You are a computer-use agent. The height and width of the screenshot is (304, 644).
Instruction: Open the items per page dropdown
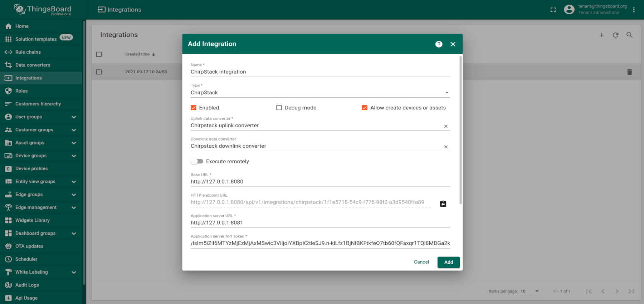tap(530, 291)
